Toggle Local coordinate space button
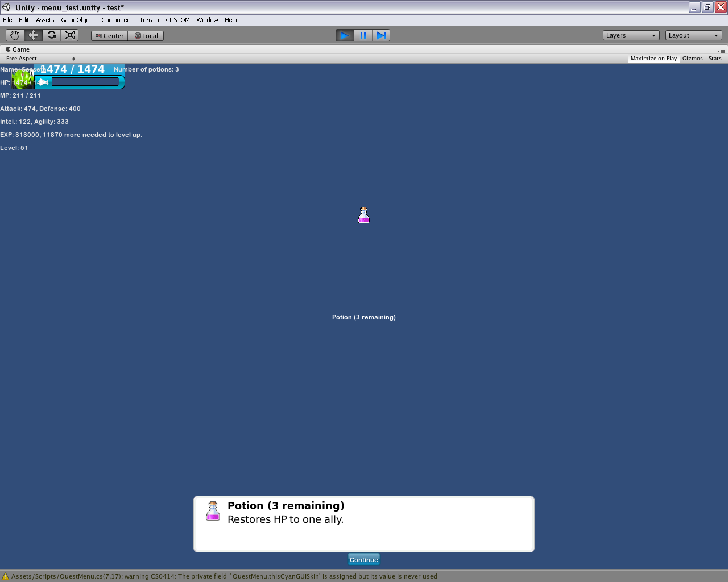This screenshot has height=582, width=728. tap(146, 36)
